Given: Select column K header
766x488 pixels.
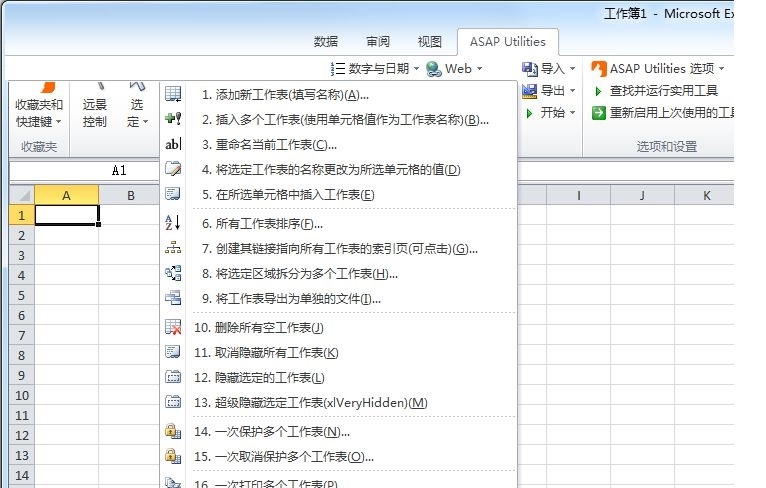Looking at the screenshot, I should pyautogui.click(x=706, y=195).
